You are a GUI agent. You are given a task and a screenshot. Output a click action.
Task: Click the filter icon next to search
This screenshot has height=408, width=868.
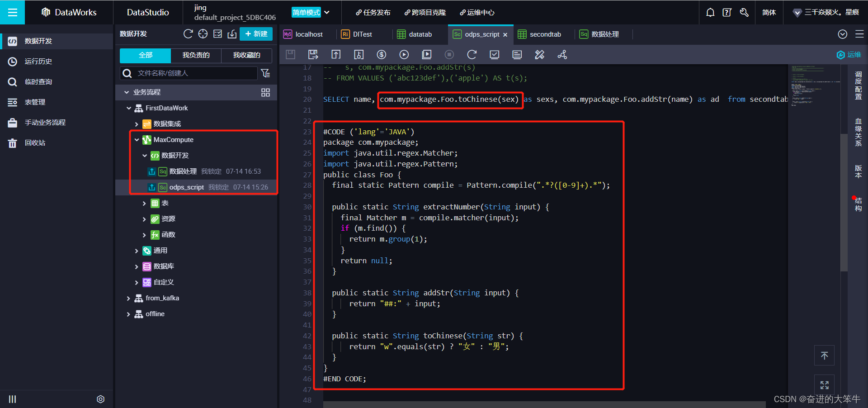pyautogui.click(x=266, y=73)
